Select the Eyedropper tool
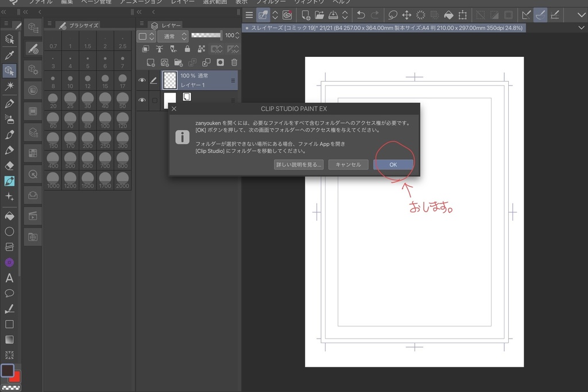Screen dimensions: 588x392 click(x=9, y=55)
